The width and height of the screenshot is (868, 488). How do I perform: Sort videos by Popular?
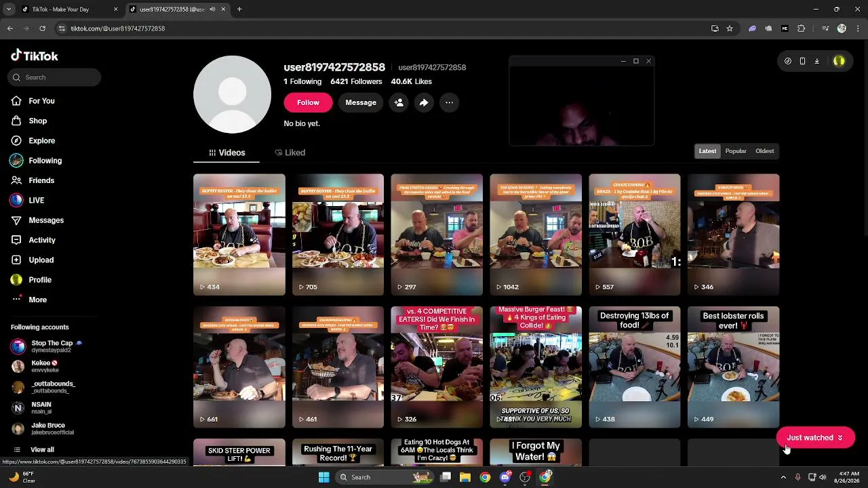(736, 151)
